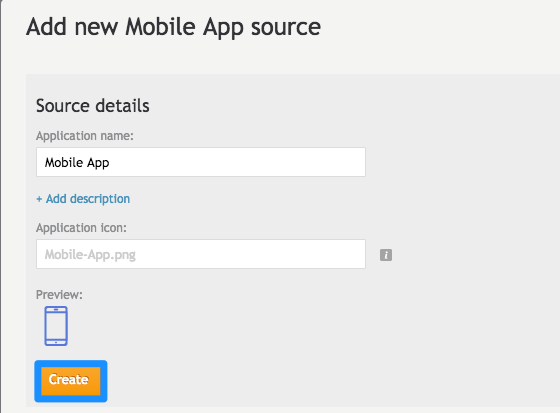The width and height of the screenshot is (560, 413).
Task: Expand the description section via Add description
Action: [83, 199]
